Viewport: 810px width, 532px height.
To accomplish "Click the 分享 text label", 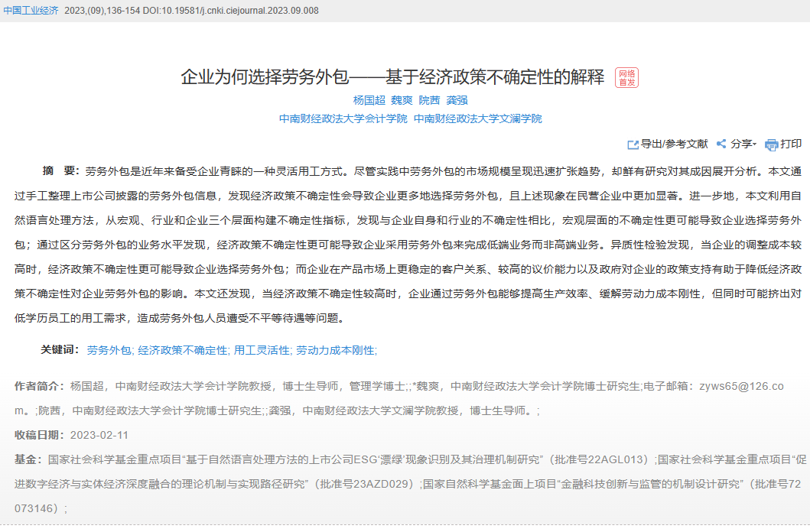I will [740, 144].
